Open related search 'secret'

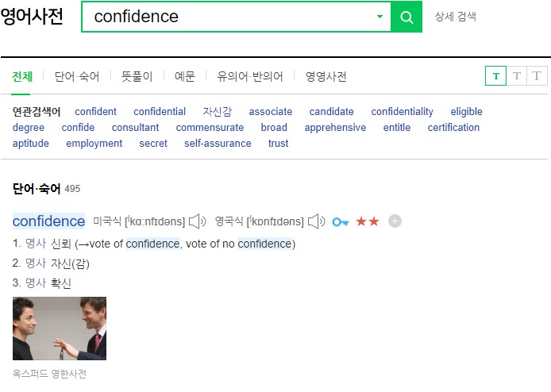153,144
